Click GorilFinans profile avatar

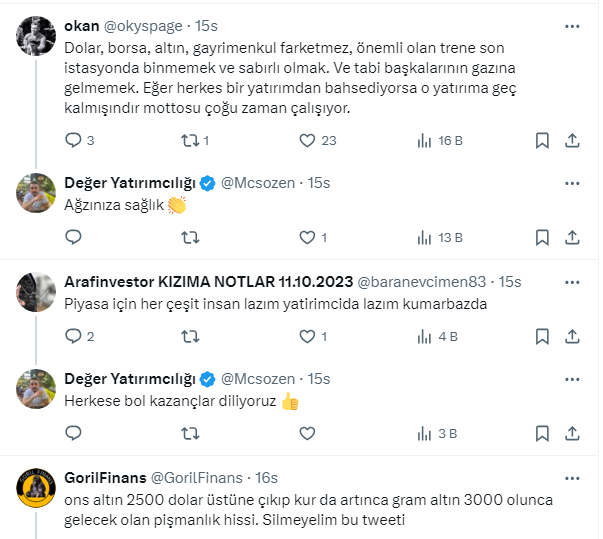[x=37, y=488]
